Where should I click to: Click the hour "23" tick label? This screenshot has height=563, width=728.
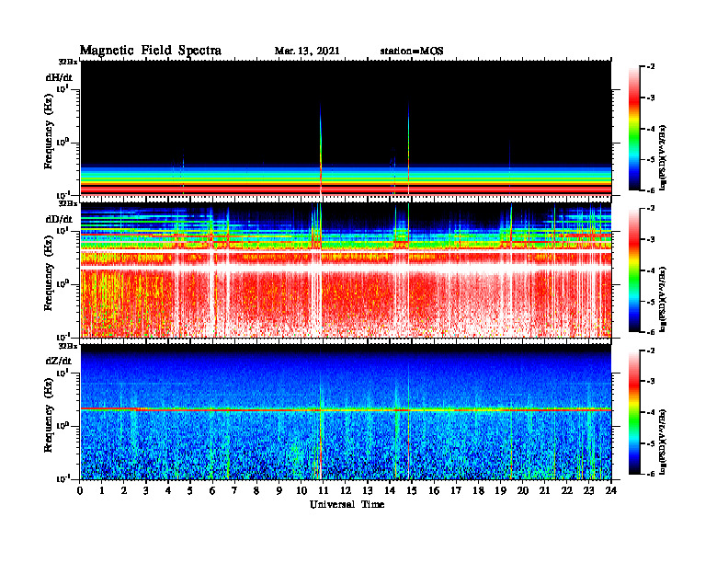pyautogui.click(x=588, y=491)
